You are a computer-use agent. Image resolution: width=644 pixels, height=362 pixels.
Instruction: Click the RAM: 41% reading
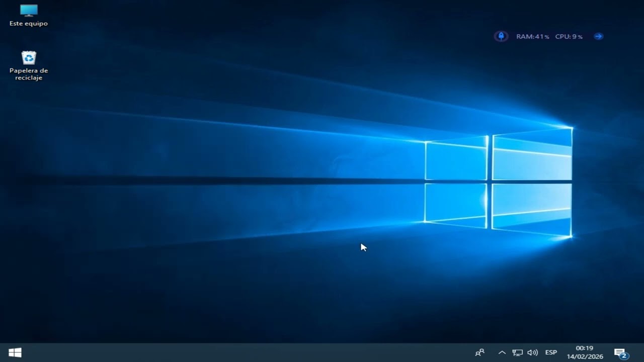pos(532,37)
